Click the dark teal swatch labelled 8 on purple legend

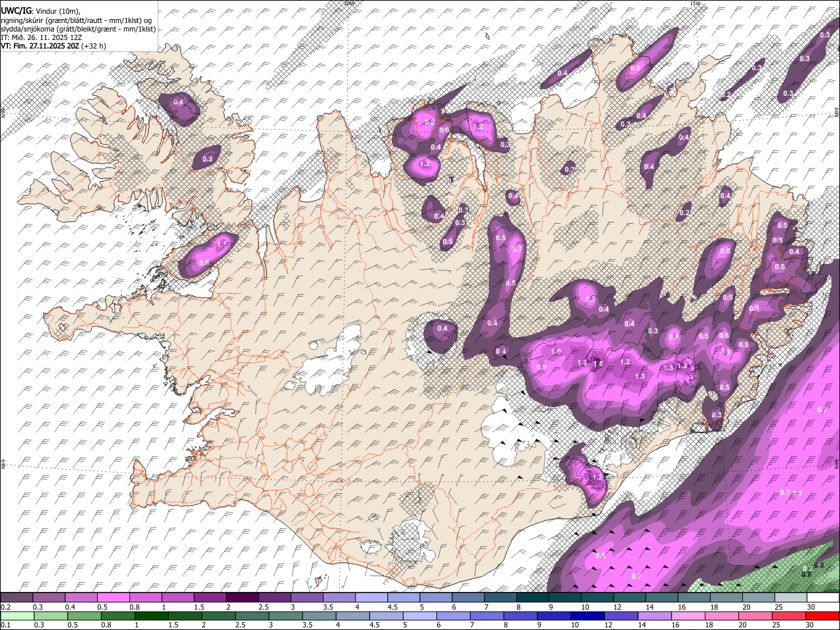click(x=532, y=598)
